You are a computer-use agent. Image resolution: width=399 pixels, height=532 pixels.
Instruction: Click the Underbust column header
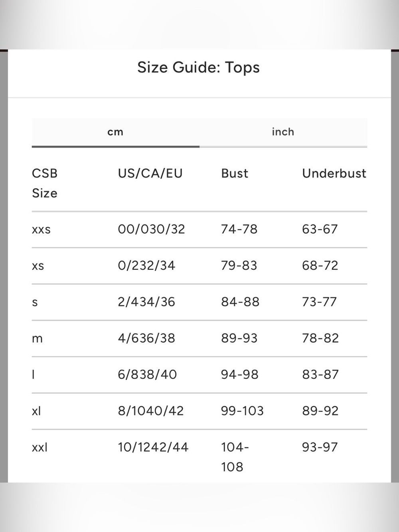[334, 173]
